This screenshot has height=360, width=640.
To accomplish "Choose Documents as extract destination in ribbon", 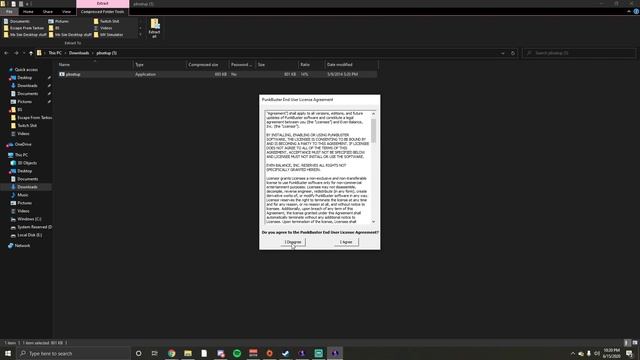I will tap(17, 21).
